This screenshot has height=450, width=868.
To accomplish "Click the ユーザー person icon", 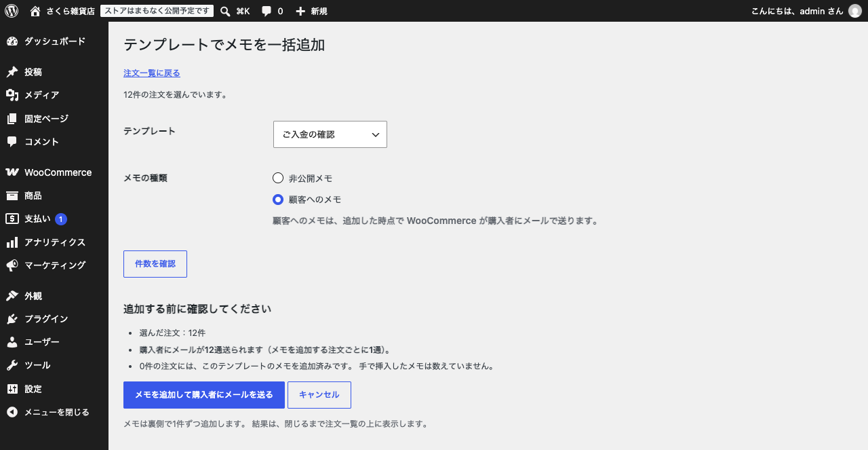I will tap(12, 342).
